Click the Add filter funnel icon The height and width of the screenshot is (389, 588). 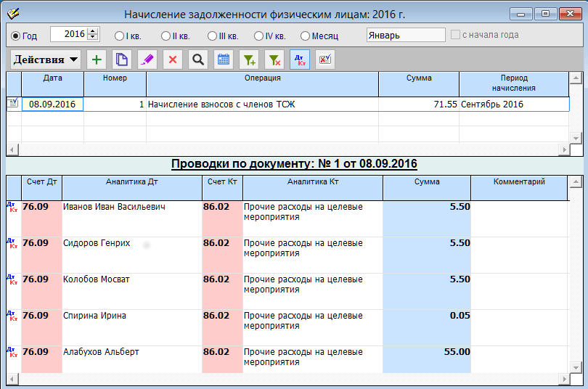coord(249,60)
